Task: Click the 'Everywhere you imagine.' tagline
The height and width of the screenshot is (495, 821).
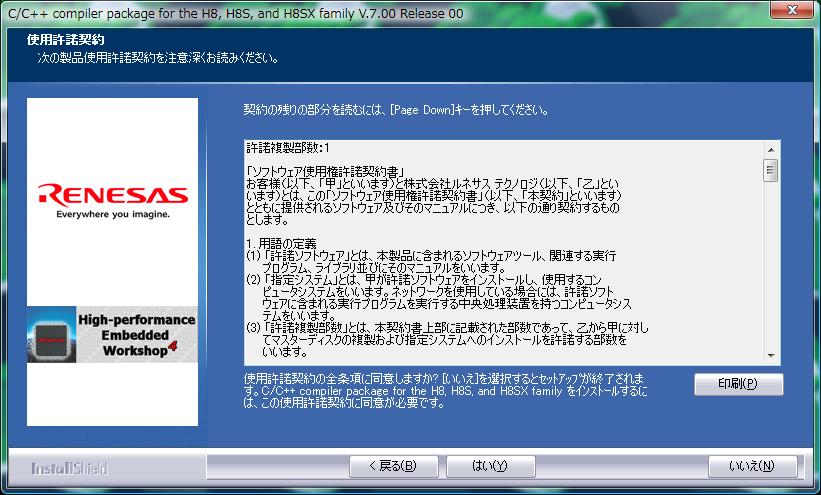Action: pos(112,214)
